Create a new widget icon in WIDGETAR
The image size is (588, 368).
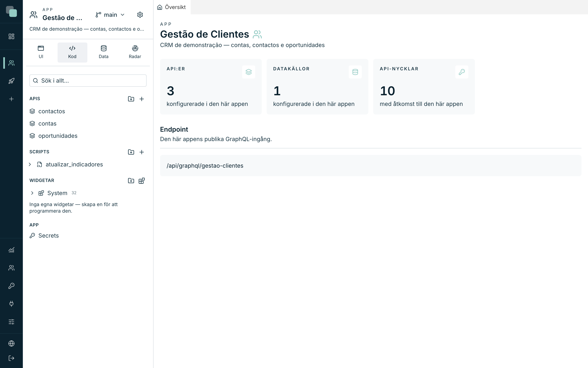[x=142, y=181]
